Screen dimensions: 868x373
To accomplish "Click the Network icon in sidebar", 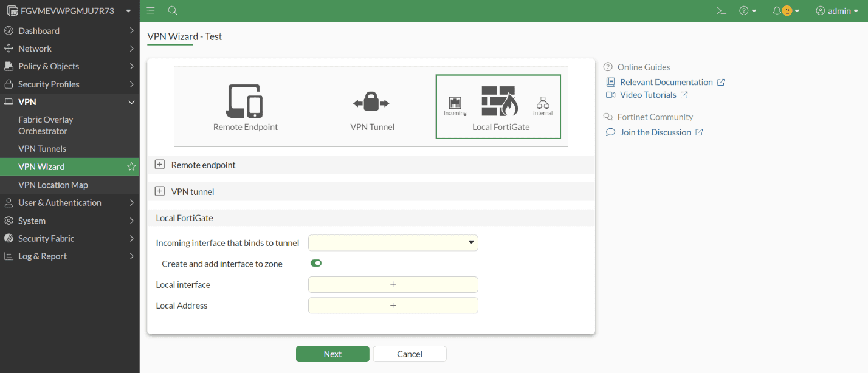I will point(9,48).
